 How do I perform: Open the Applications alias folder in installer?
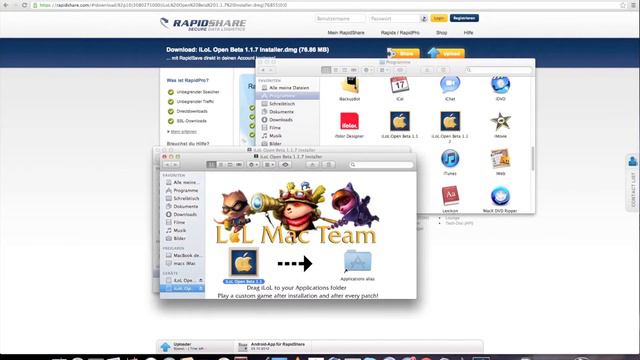358,262
